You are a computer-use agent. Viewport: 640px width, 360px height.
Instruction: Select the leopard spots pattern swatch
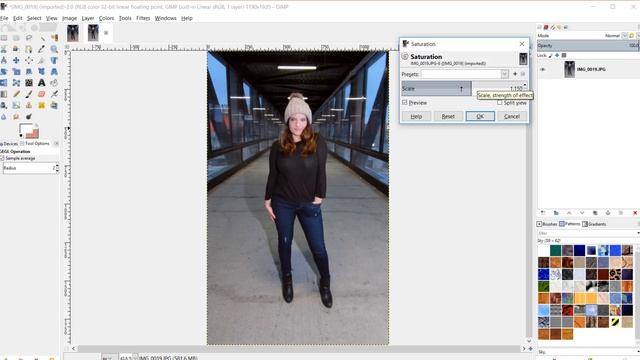tap(615, 274)
